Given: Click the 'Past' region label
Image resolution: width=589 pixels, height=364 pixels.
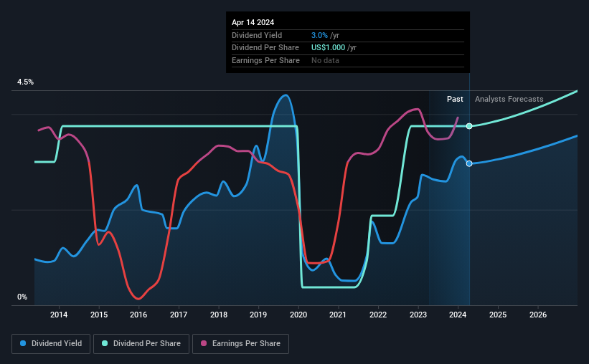Looking at the screenshot, I should tap(455, 99).
